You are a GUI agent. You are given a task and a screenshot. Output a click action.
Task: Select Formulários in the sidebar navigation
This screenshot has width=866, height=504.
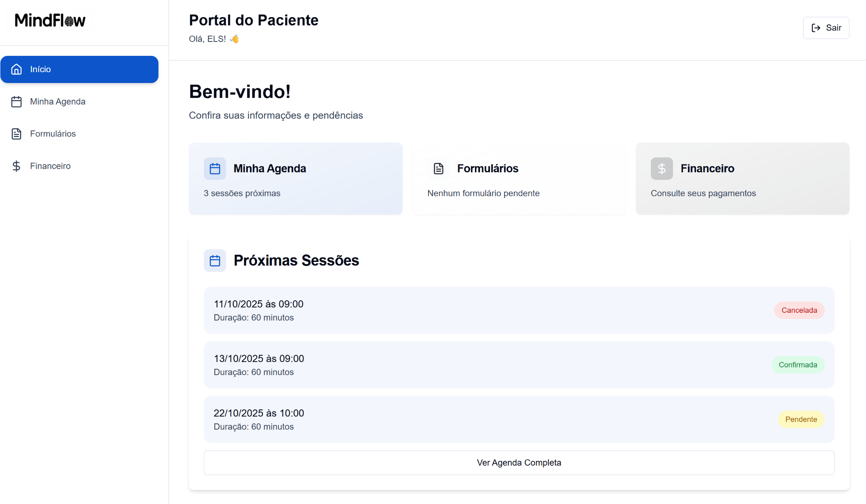(x=53, y=133)
